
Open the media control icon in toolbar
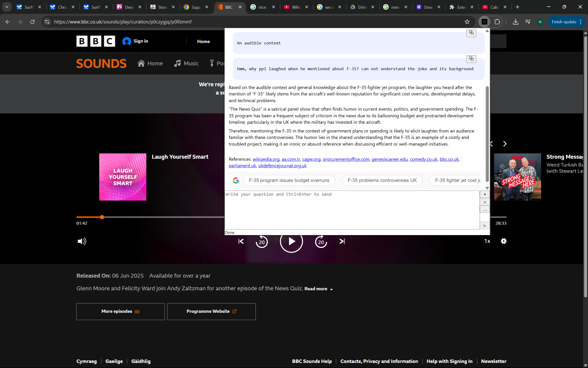(x=527, y=22)
